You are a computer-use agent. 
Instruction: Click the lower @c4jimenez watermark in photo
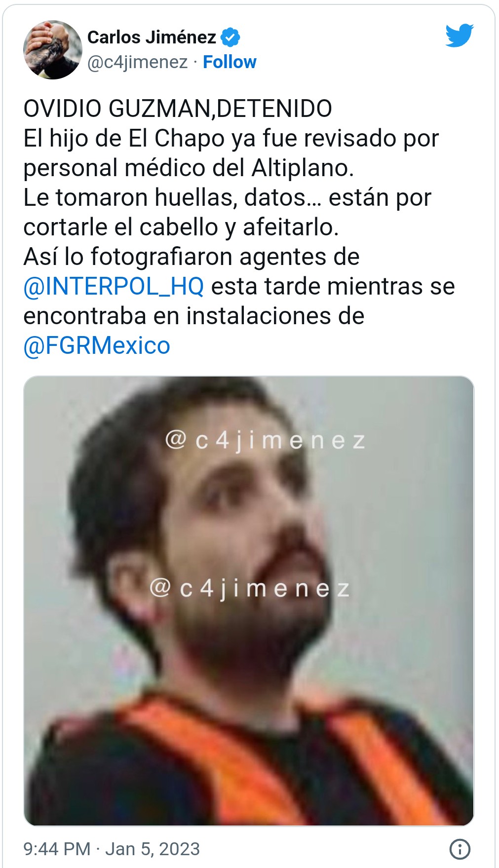tap(250, 588)
